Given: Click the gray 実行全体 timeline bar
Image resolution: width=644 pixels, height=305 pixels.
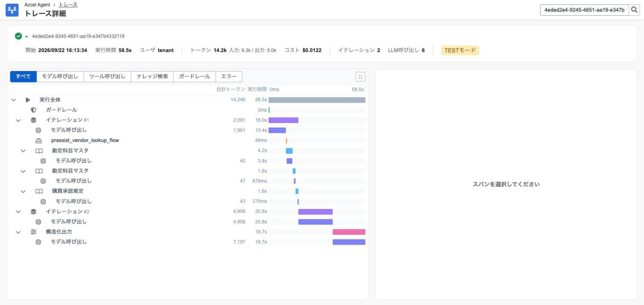Looking at the screenshot, I should (317, 100).
